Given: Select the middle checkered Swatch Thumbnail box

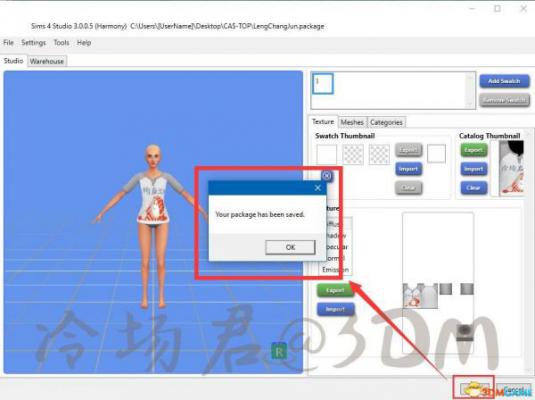Looking at the screenshot, I should [353, 154].
